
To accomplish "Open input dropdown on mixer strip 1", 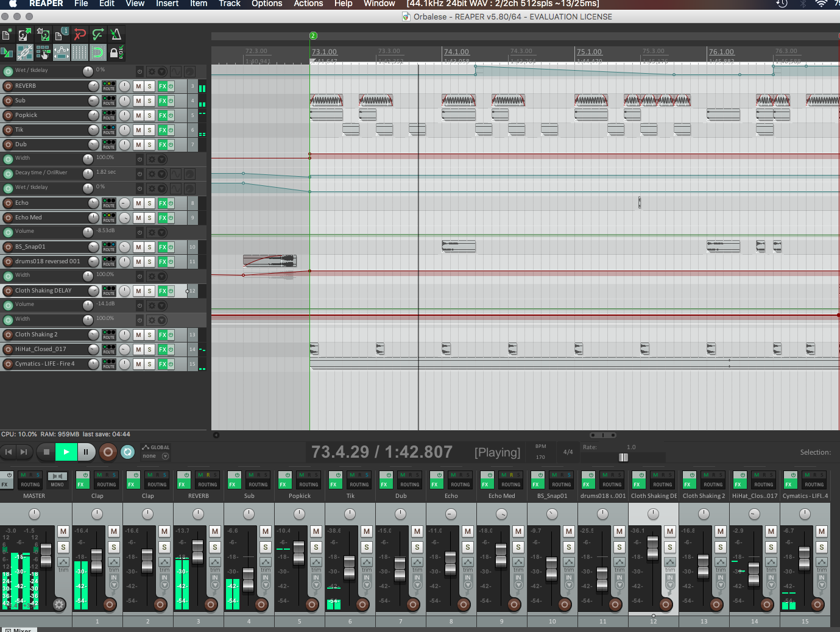I will [114, 585].
